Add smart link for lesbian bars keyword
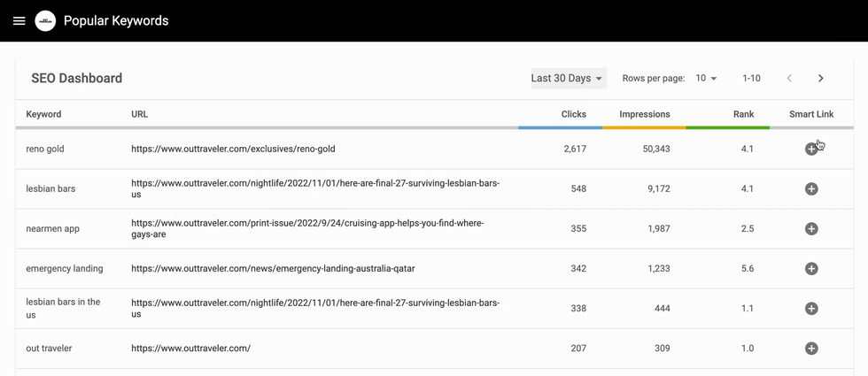The height and width of the screenshot is (376, 868). [810, 189]
